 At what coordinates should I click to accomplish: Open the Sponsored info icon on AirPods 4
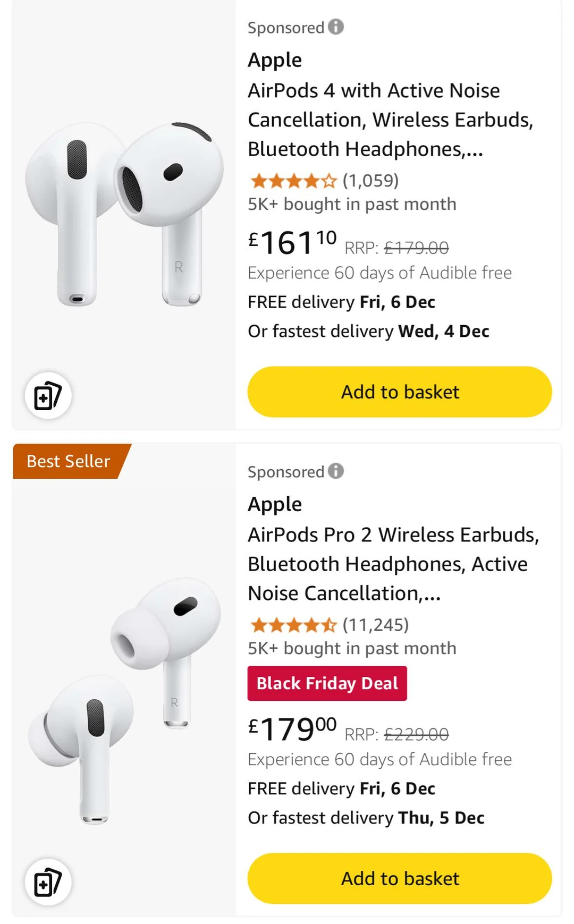(x=336, y=26)
